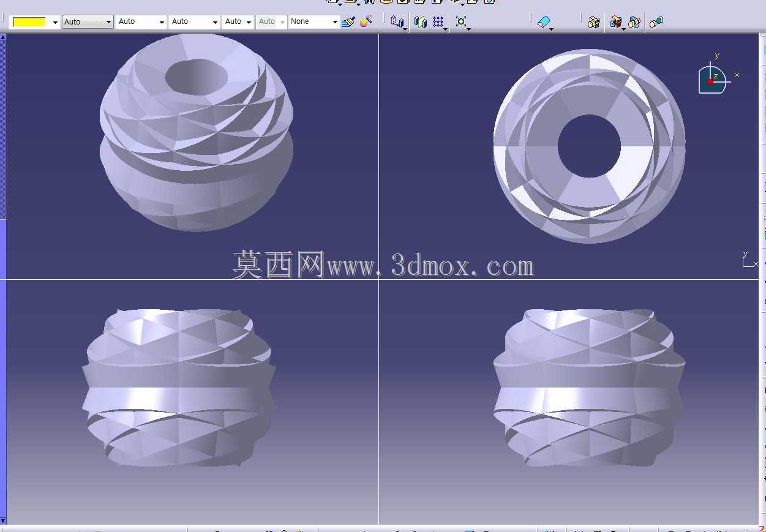Image resolution: width=766 pixels, height=532 pixels.
Task: Click the green-circle snap target icon
Action: coord(461,22)
